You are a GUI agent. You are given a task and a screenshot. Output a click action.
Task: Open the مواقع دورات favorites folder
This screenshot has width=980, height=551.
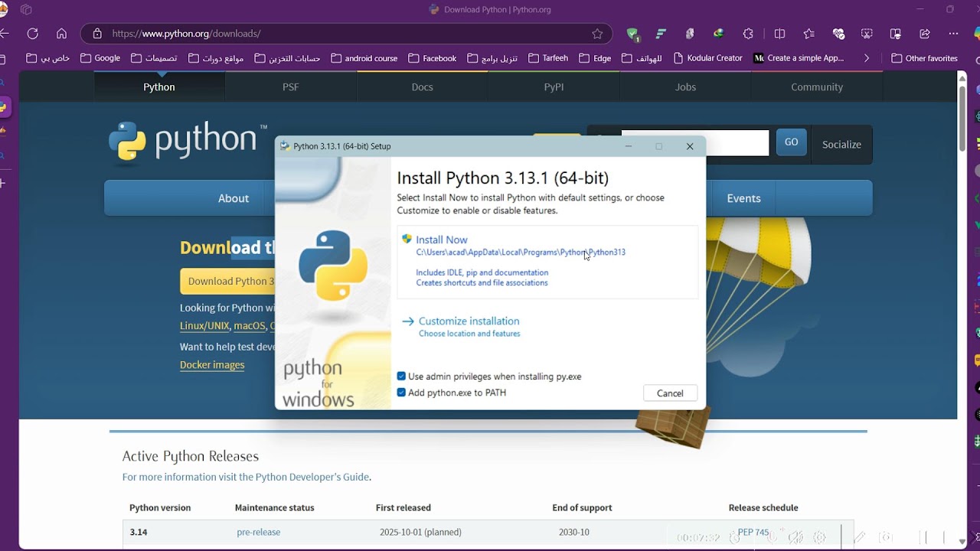[216, 58]
